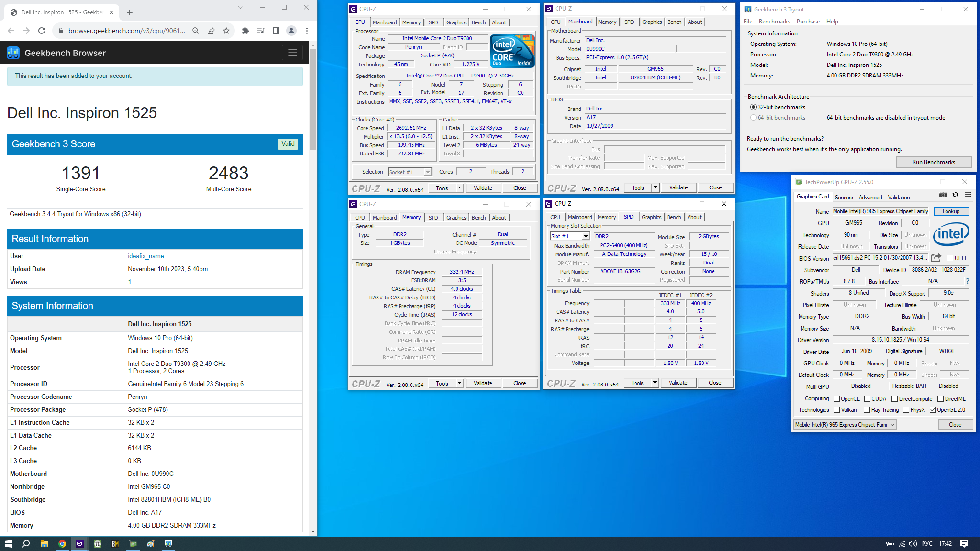This screenshot has height=551, width=980.
Task: Toggle the OpenGL 2.0 checkbox in GPU-Z
Action: point(933,410)
